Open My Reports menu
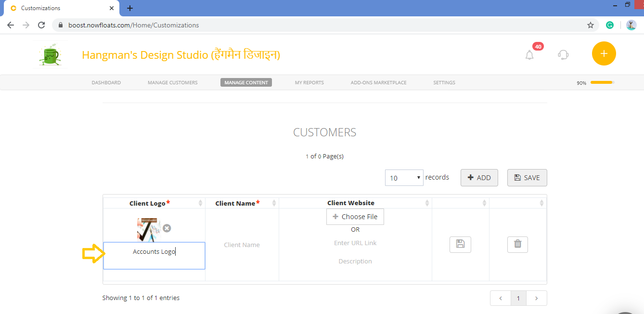644x314 pixels. click(309, 82)
